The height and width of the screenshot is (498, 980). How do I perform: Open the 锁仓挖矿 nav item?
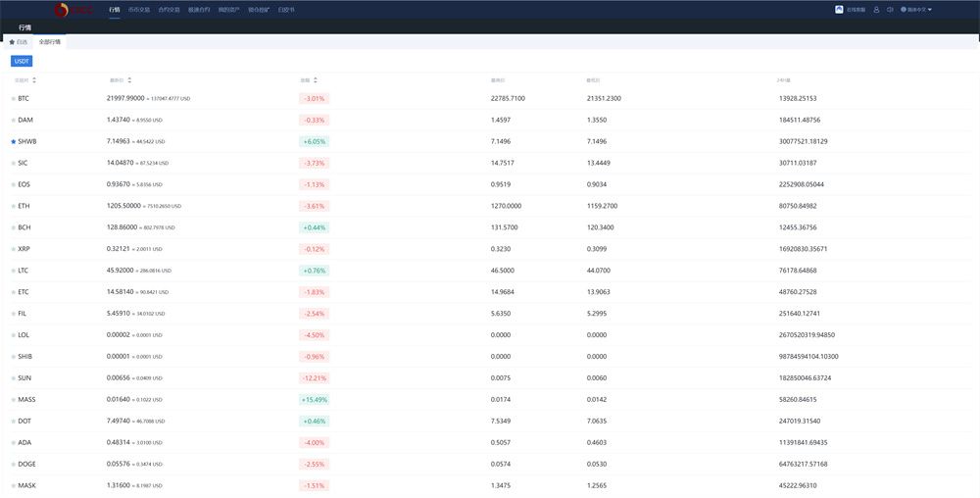[x=259, y=10]
